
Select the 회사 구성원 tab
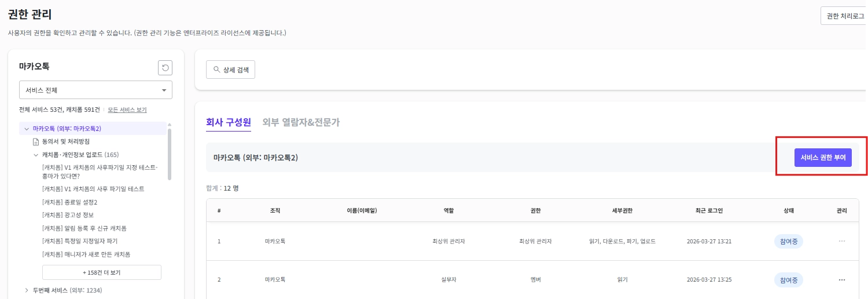coord(228,122)
